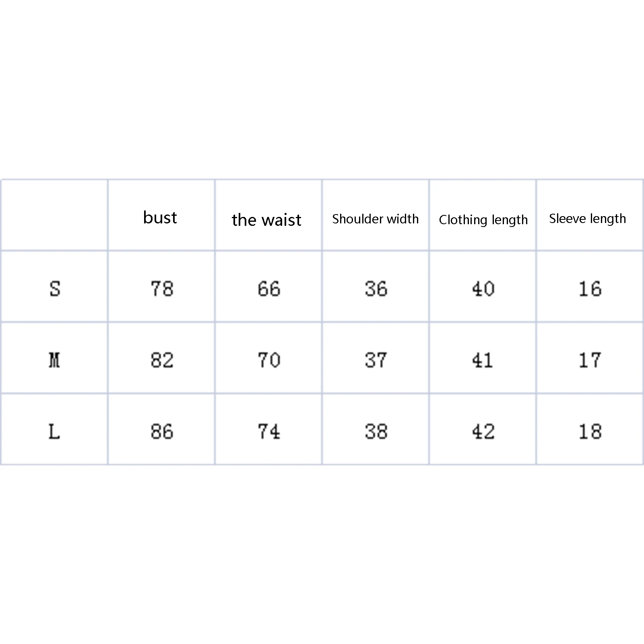
Task: Click shoulder width value 36
Action: click(x=376, y=289)
